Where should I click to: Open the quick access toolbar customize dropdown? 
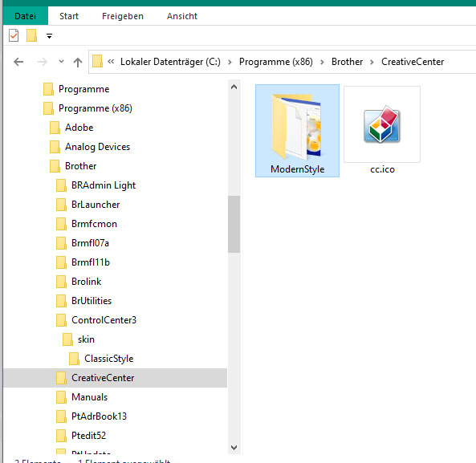(49, 36)
